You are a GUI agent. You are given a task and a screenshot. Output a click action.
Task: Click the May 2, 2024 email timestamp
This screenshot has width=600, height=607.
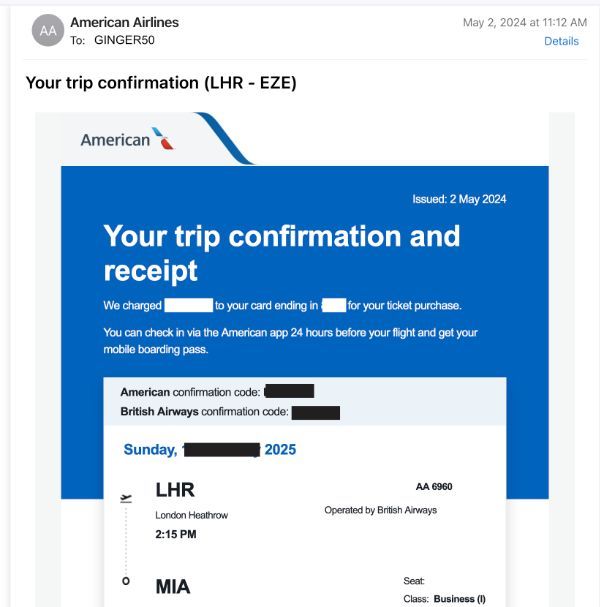pos(525,22)
